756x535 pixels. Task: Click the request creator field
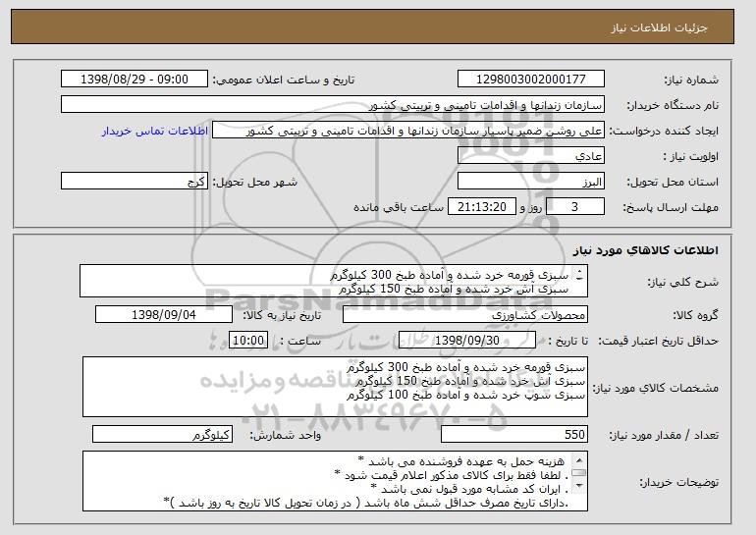click(408, 131)
